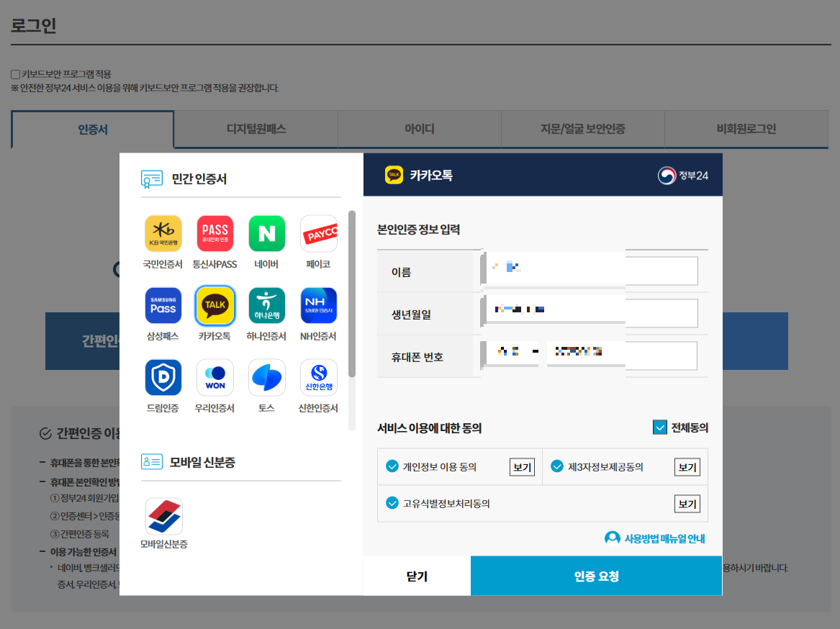The image size is (840, 629).
Task: Open the 비회원로그인 tab
Action: [x=746, y=129]
